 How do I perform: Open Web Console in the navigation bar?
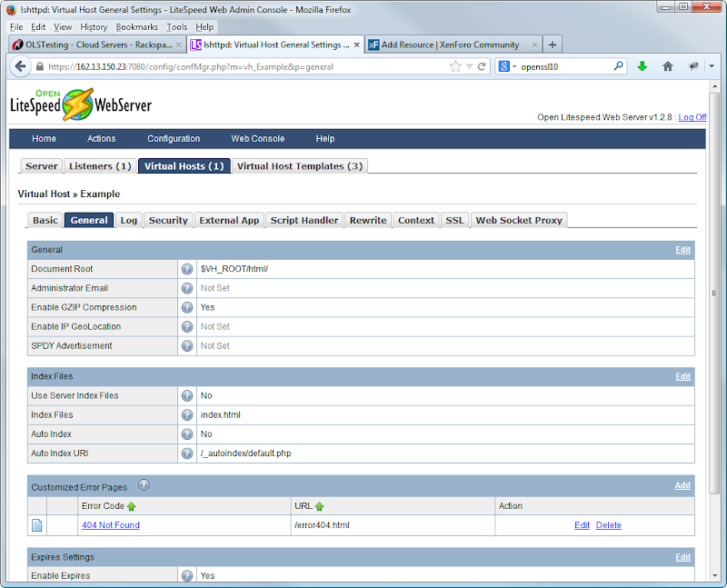[x=258, y=139]
